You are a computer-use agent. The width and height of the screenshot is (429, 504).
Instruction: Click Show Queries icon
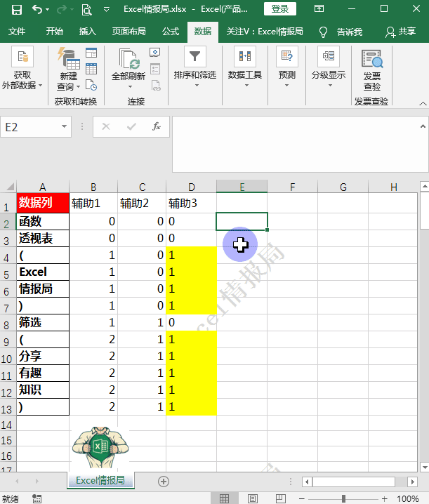coord(91,53)
